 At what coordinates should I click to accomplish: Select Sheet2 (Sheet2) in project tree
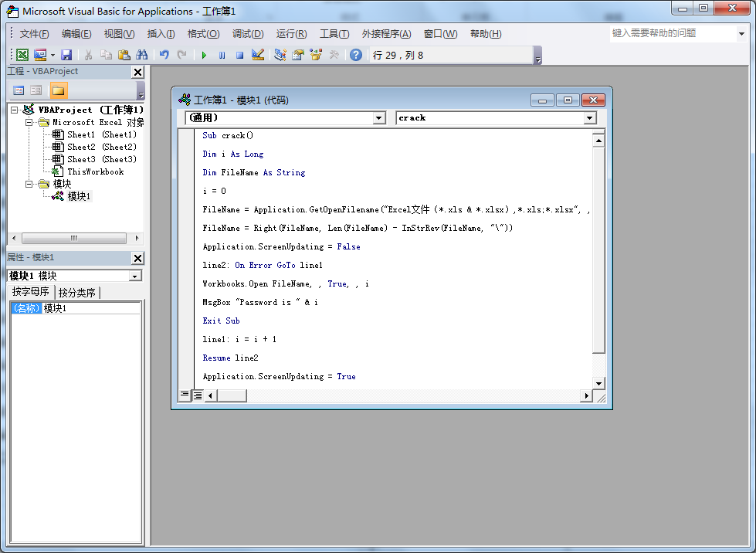[x=94, y=147]
